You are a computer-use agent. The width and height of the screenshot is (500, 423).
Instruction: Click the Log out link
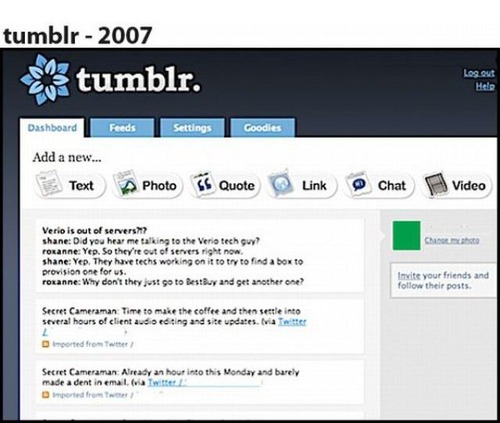(x=479, y=73)
